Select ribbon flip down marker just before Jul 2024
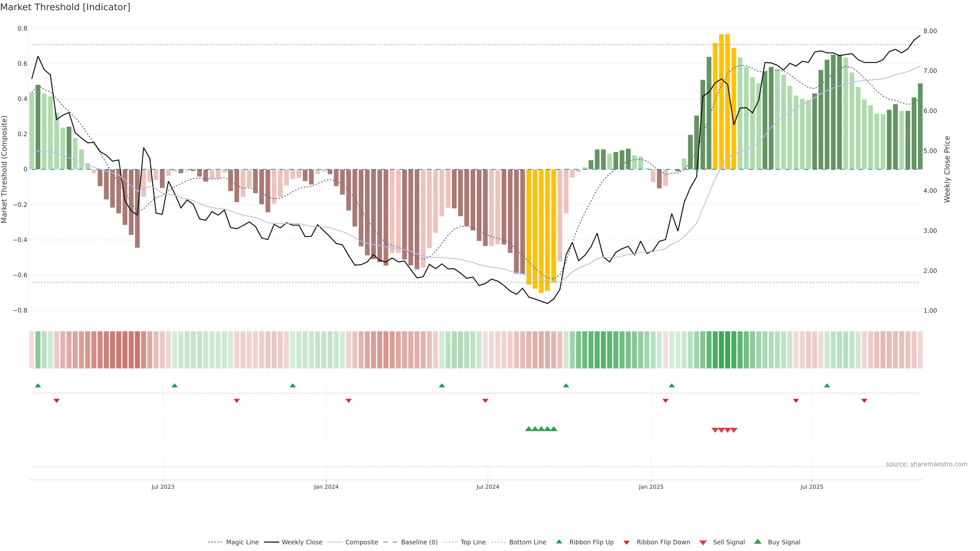980x551 pixels. click(x=485, y=400)
